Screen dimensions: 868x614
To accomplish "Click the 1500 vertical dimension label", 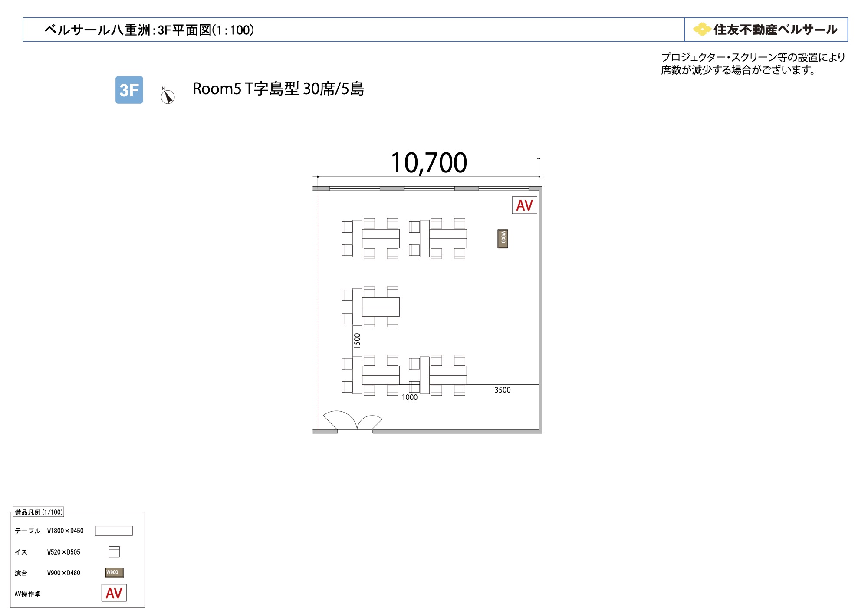I will (357, 341).
